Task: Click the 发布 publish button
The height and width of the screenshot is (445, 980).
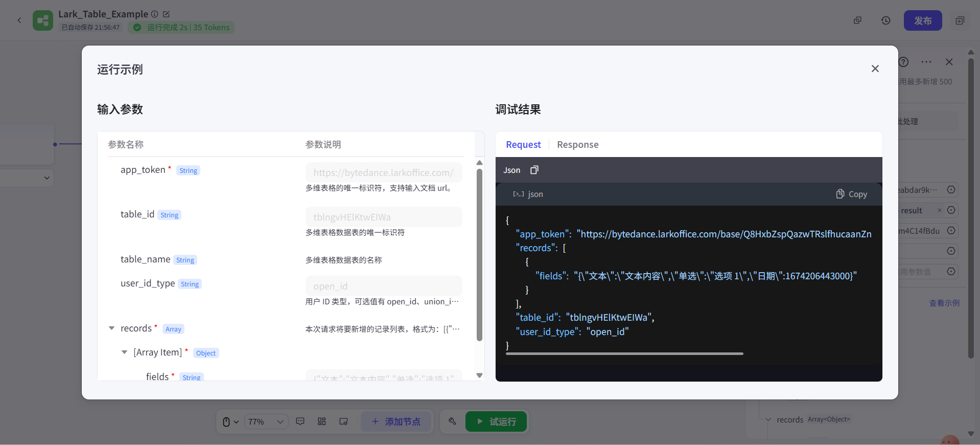Action: tap(922, 20)
